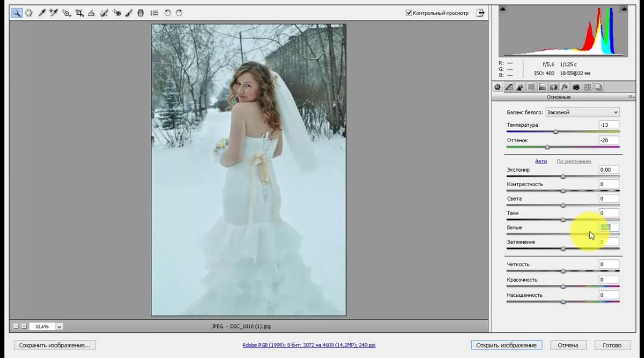Click the Экспонир value field
The height and width of the screenshot is (358, 644).
pyautogui.click(x=609, y=170)
